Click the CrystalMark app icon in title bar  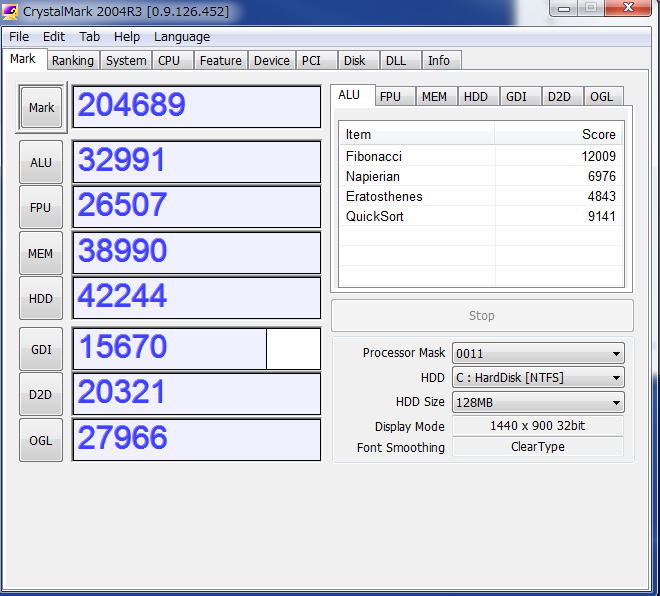tap(12, 12)
